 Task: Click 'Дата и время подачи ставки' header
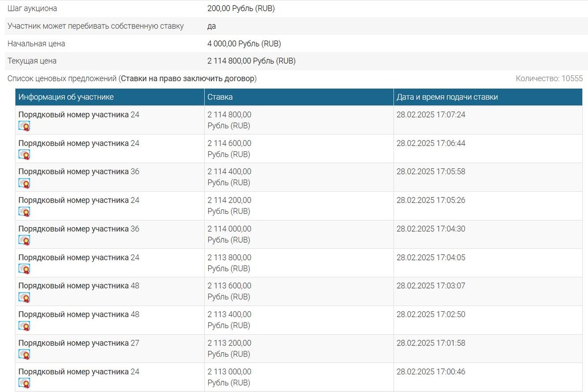489,97
